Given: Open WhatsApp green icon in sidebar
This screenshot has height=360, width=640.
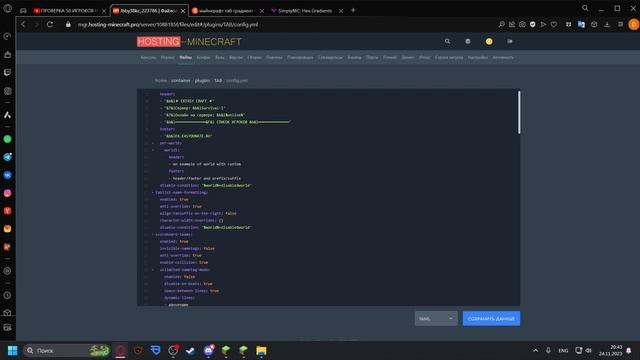Looking at the screenshot, I should click(x=7, y=139).
